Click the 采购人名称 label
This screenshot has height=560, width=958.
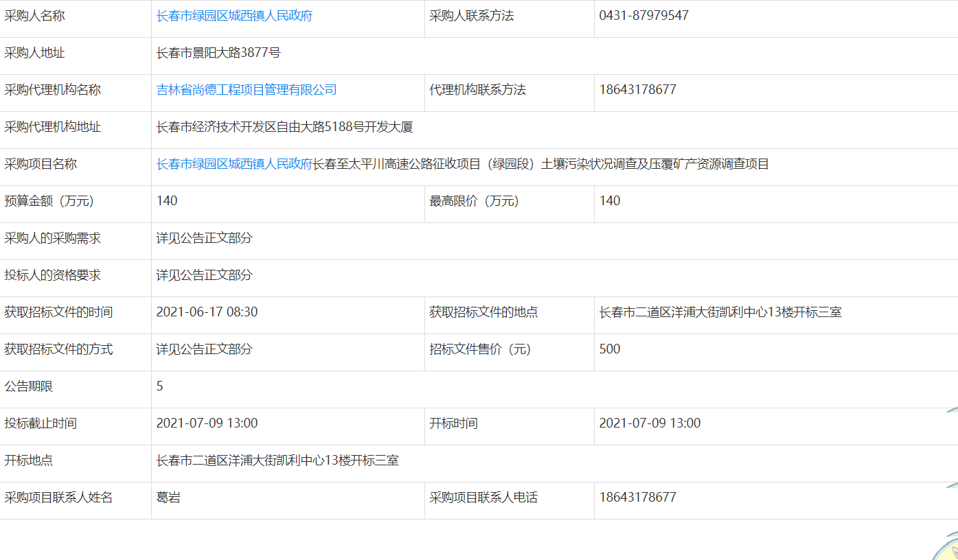click(34, 16)
